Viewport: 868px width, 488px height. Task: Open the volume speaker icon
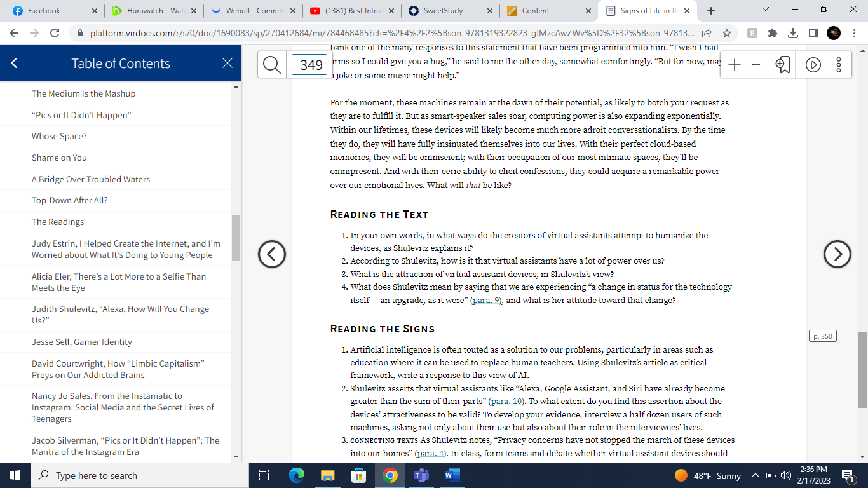click(785, 475)
